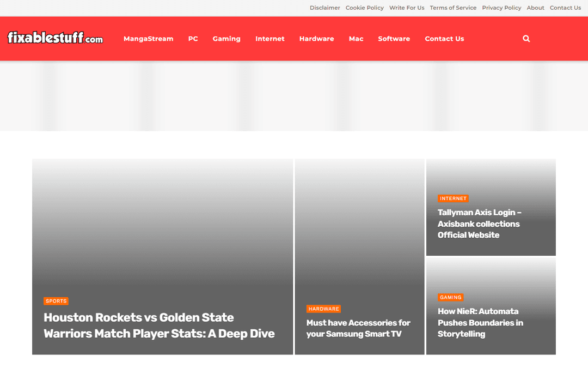Screen dimensions: 588x368
Task: Open the Privacy Policy link
Action: click(502, 8)
